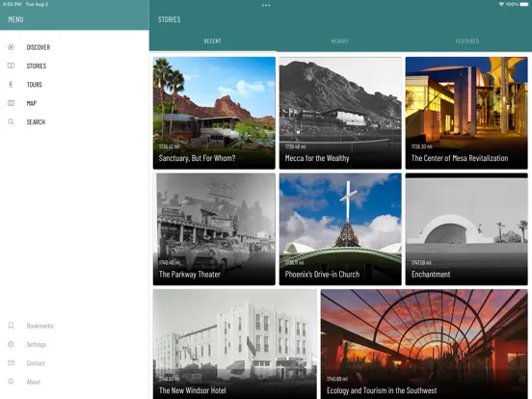Open the Enchantment story card
The height and width of the screenshot is (399, 532).
[x=466, y=229]
